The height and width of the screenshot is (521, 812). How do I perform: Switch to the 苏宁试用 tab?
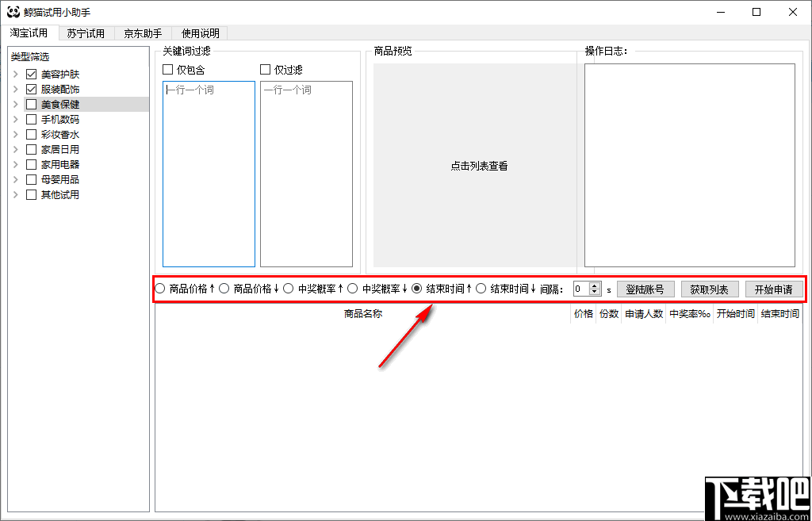(x=85, y=33)
